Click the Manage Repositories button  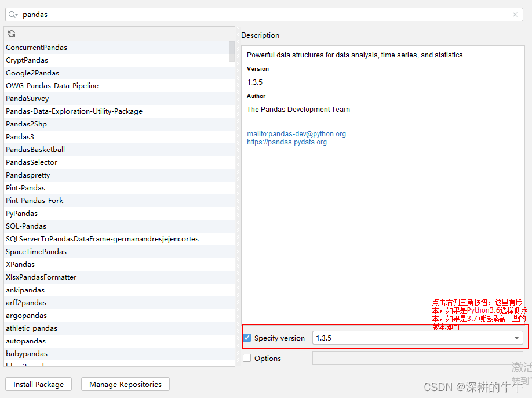[125, 384]
